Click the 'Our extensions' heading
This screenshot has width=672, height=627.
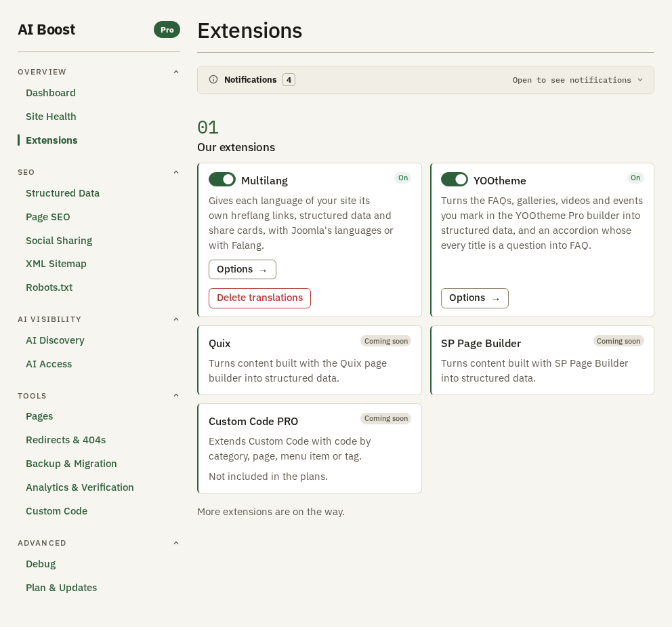236,147
